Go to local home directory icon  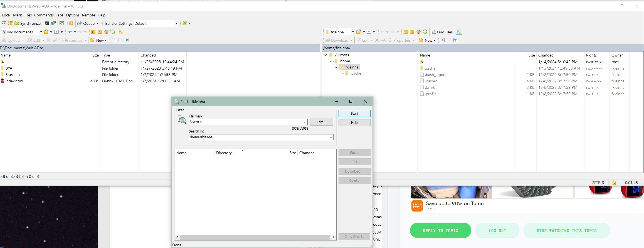106,32
